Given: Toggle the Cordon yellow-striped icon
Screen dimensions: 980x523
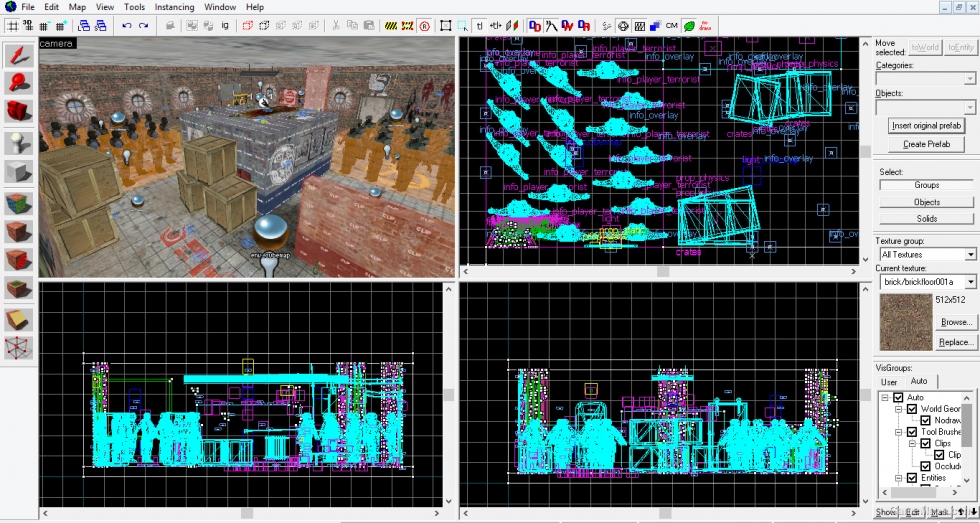Looking at the screenshot, I should 391,26.
